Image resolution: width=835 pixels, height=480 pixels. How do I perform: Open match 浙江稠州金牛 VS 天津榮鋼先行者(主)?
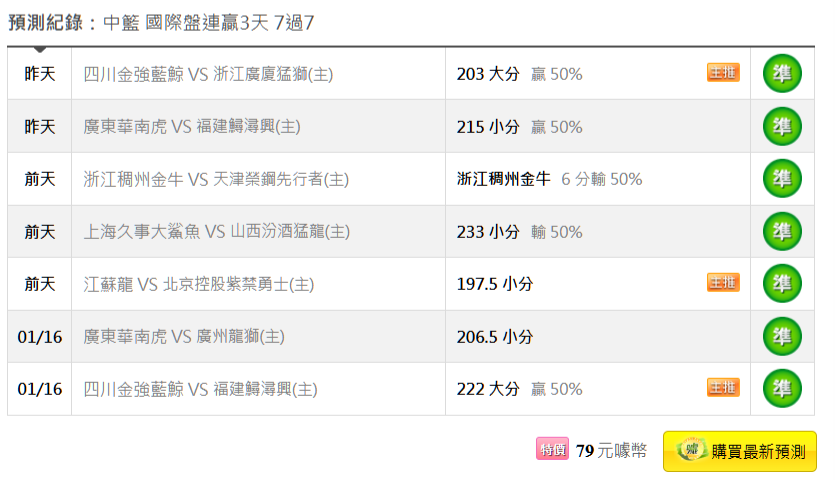[216, 179]
